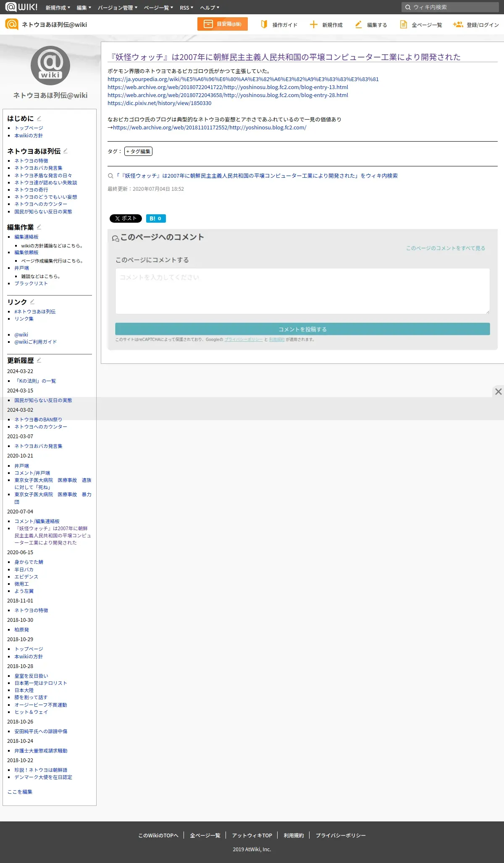Open 「Kの法則」の一覧 history entry

tap(35, 381)
